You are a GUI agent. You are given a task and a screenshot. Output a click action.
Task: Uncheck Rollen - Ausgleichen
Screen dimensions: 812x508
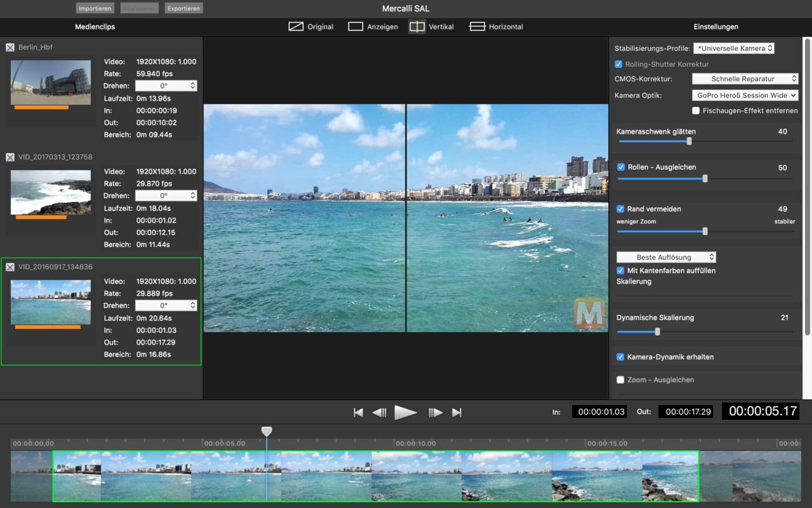click(x=621, y=167)
